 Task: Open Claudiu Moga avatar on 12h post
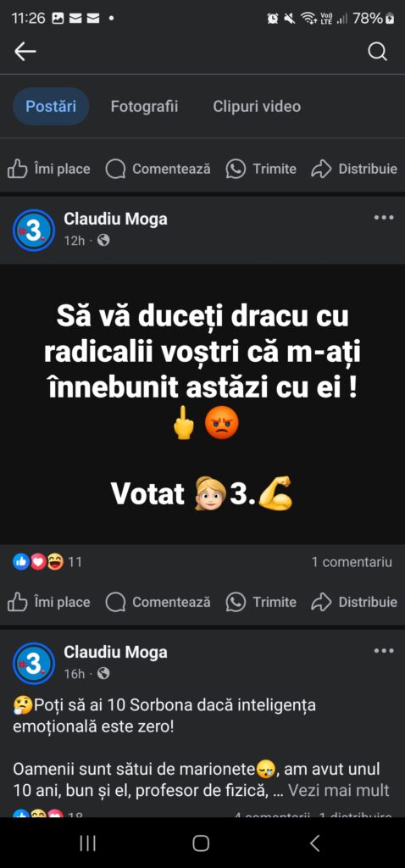pos(34,230)
